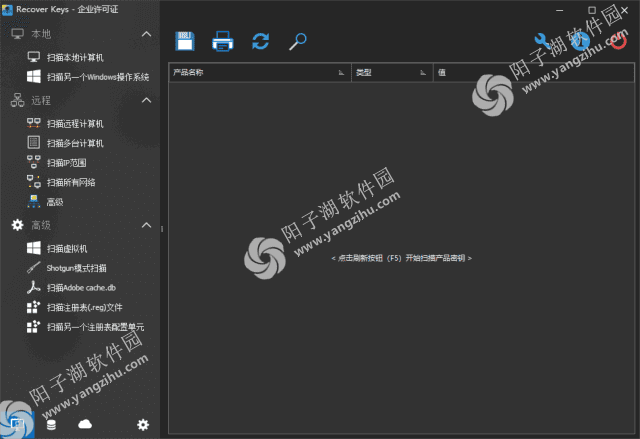640x439 pixels.
Task: Click the registry icon beside 扫描注册表(.reg)文件
Action: click(33, 307)
